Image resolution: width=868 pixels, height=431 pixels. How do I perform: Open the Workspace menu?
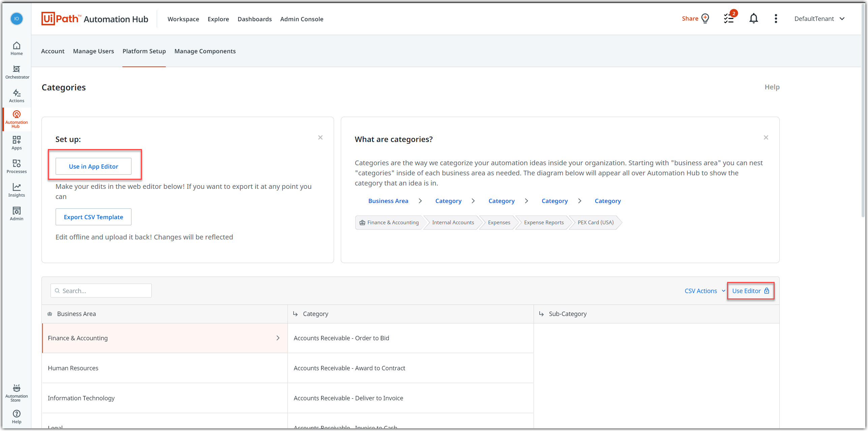click(x=183, y=19)
